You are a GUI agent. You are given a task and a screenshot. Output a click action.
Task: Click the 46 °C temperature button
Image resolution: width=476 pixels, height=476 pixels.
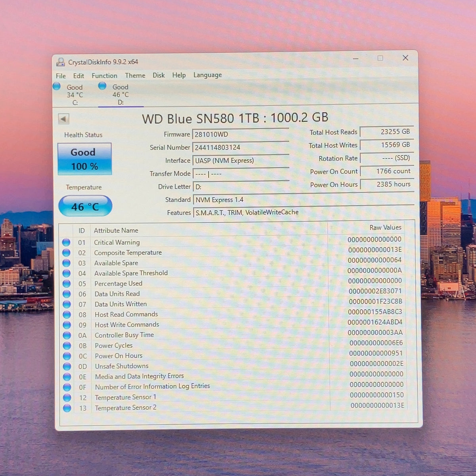tap(85, 206)
